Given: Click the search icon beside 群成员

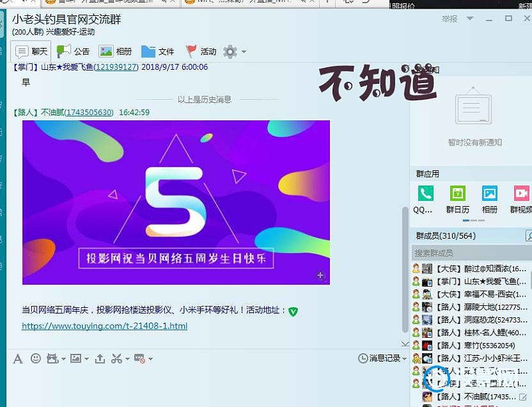Looking at the screenshot, I should point(529,235).
